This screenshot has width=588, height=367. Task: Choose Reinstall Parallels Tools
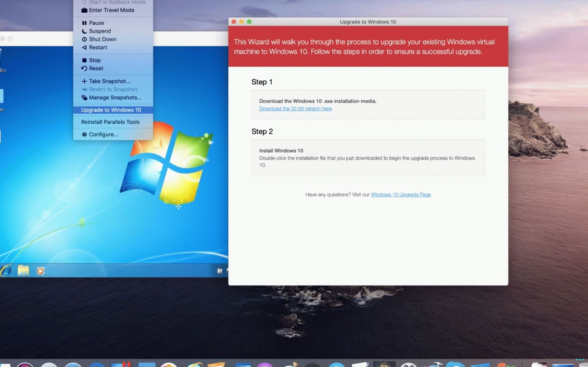click(113, 122)
